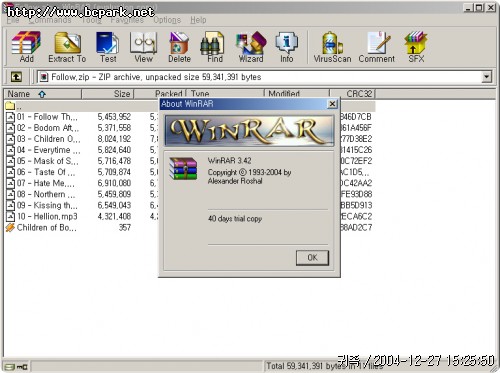The height and width of the screenshot is (373, 500).
Task: Open the Commands menu
Action: 50,20
